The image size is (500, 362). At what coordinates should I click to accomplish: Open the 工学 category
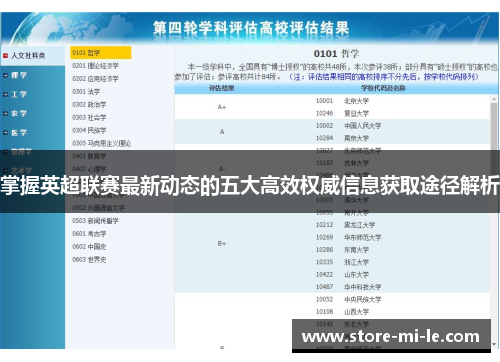click(x=19, y=94)
